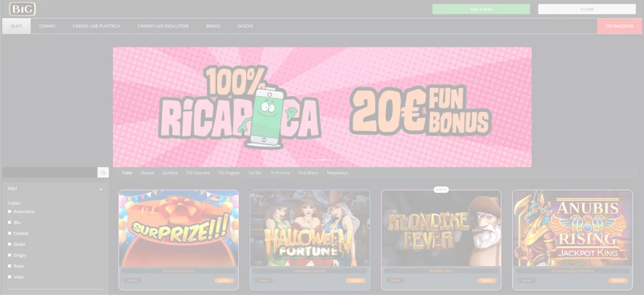The height and width of the screenshot is (295, 644).
Task: Click GIOCA on the Surprize card
Action: click(x=224, y=280)
